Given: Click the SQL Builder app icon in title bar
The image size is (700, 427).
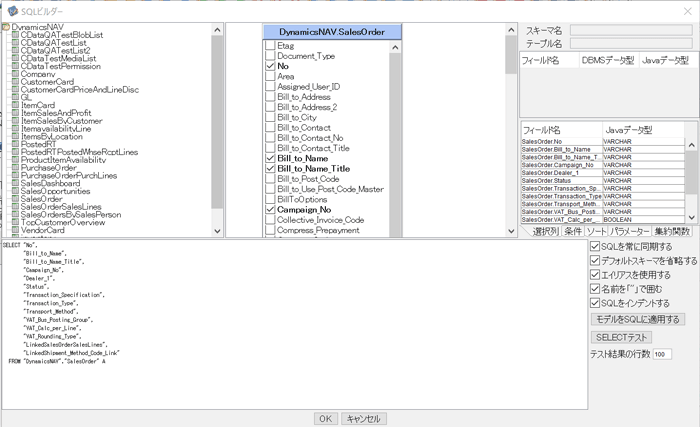Looking at the screenshot, I should tap(12, 11).
